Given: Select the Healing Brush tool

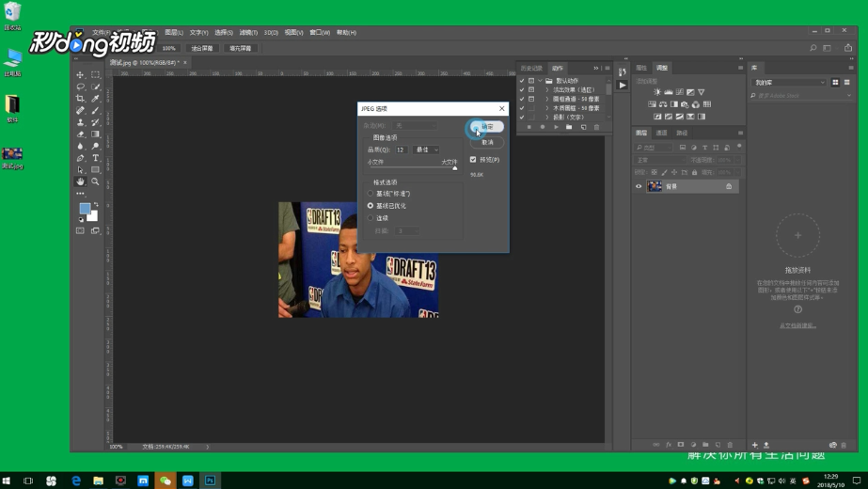Looking at the screenshot, I should point(80,111).
